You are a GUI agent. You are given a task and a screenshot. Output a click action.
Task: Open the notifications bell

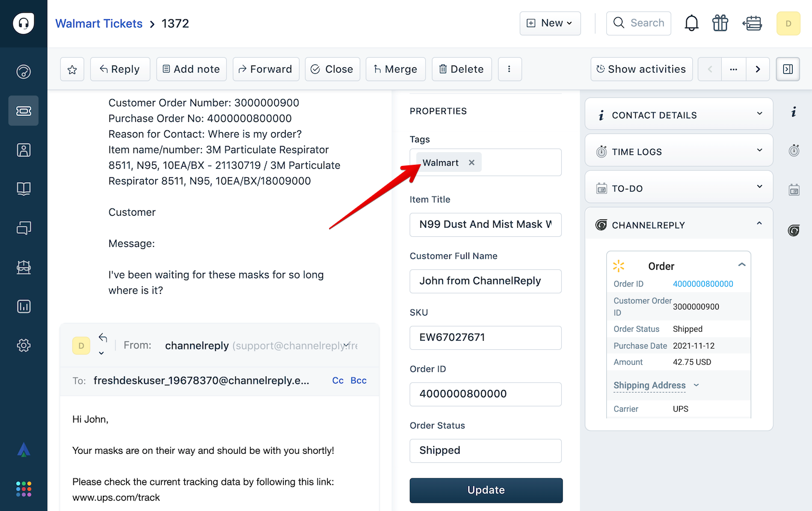click(x=692, y=23)
